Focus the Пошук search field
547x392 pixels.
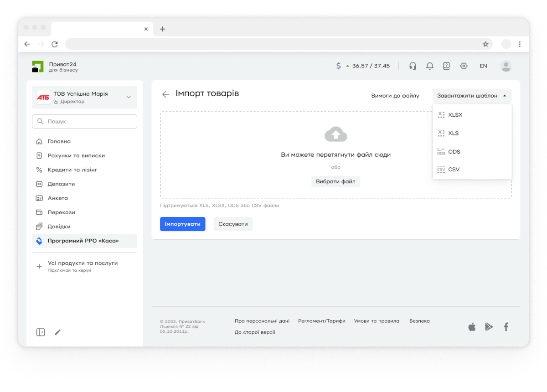pos(84,122)
